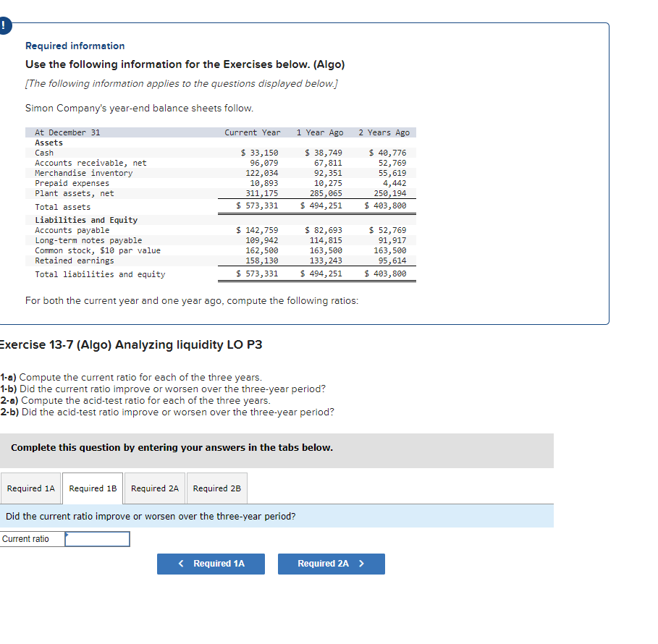658x644 pixels.
Task: Click the value $ 82,693
Action: (x=324, y=230)
